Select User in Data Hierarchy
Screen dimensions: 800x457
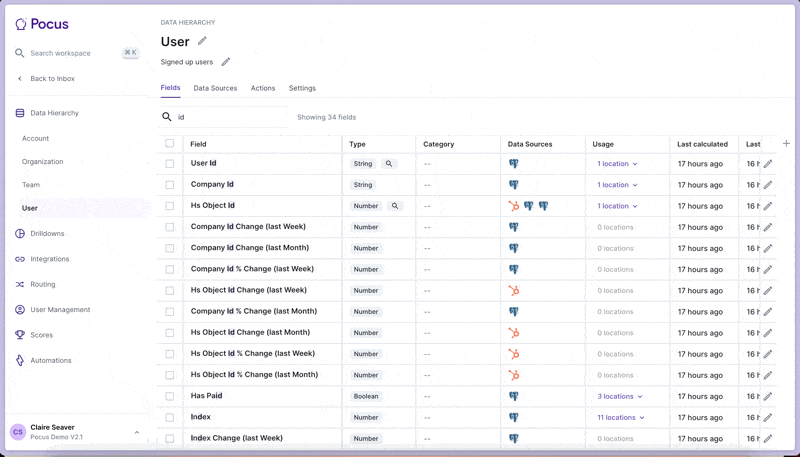coord(30,208)
